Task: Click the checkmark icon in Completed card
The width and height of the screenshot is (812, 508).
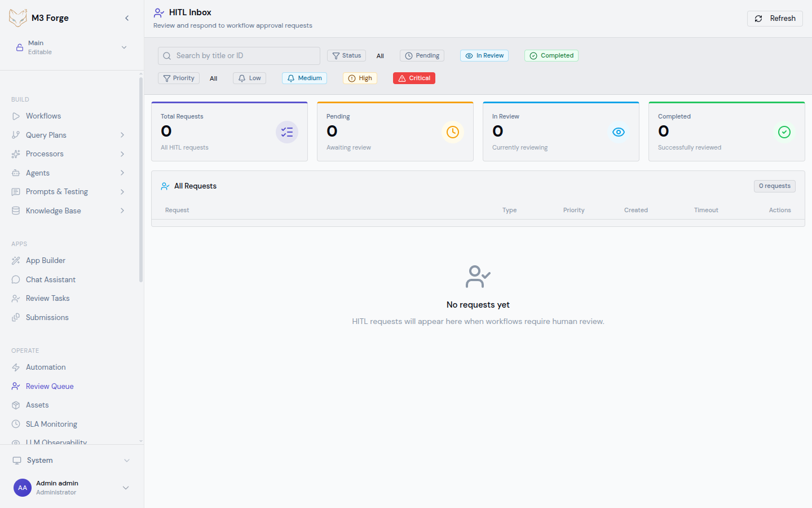Action: pyautogui.click(x=784, y=132)
